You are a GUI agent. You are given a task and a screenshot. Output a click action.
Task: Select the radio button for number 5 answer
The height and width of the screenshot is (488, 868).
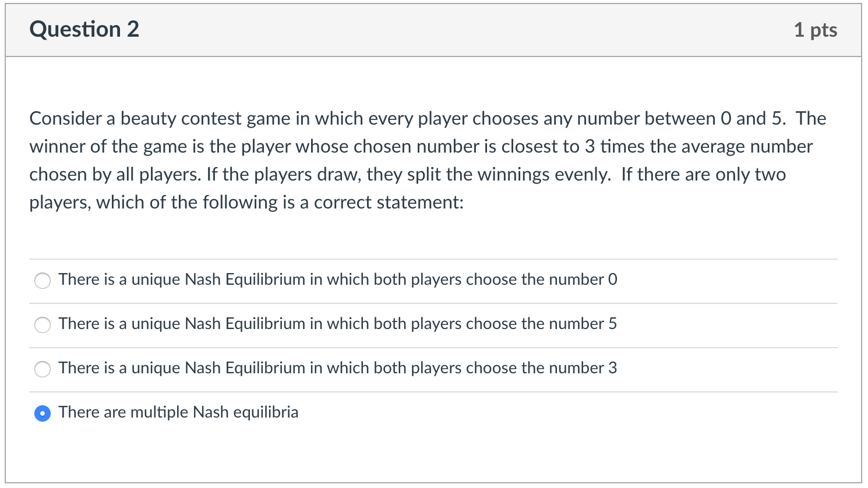point(43,325)
